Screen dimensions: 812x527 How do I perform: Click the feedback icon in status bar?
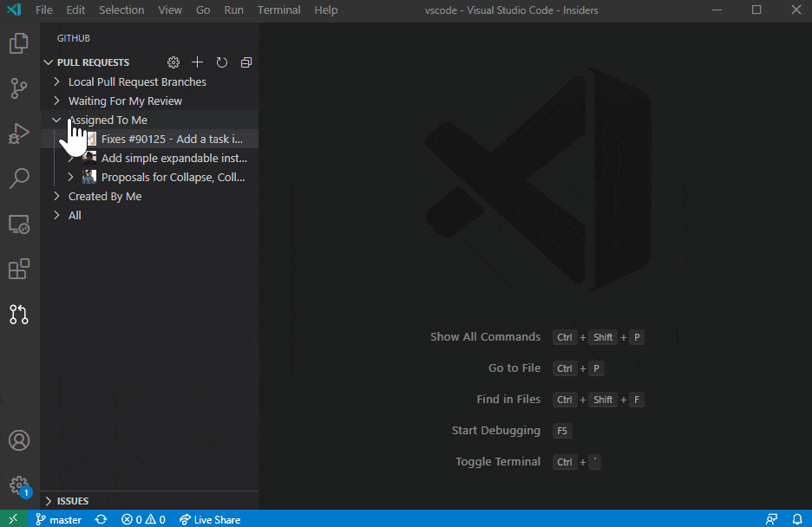771,519
